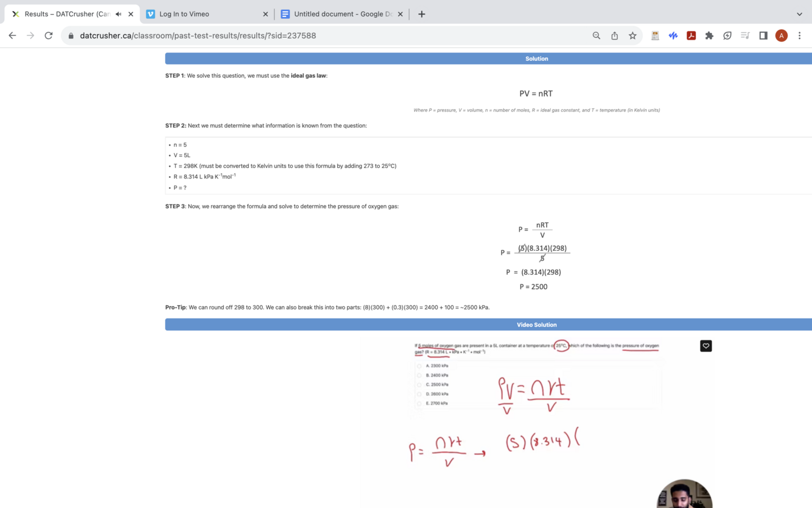Click the 'P = 2500' result line

click(x=534, y=287)
